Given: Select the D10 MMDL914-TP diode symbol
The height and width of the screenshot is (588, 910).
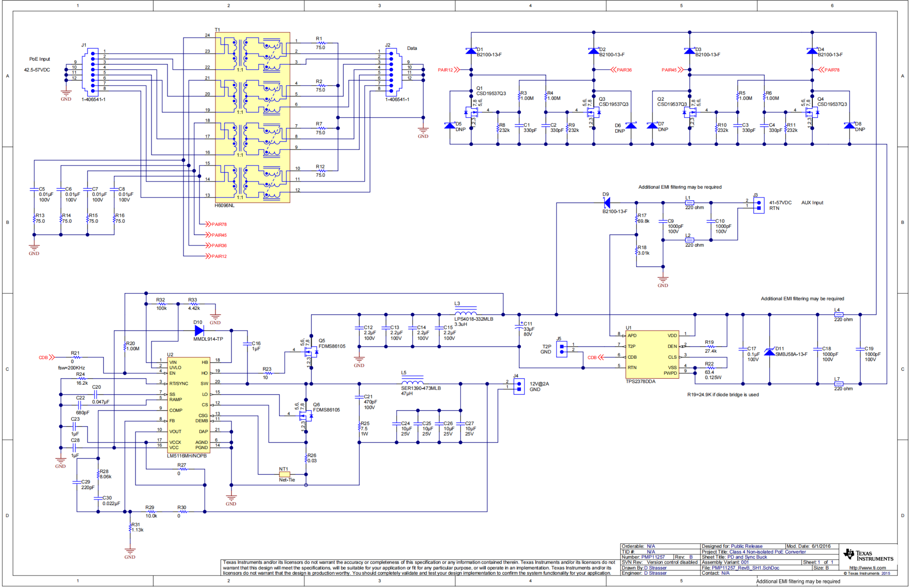Looking at the screenshot, I should (x=199, y=331).
